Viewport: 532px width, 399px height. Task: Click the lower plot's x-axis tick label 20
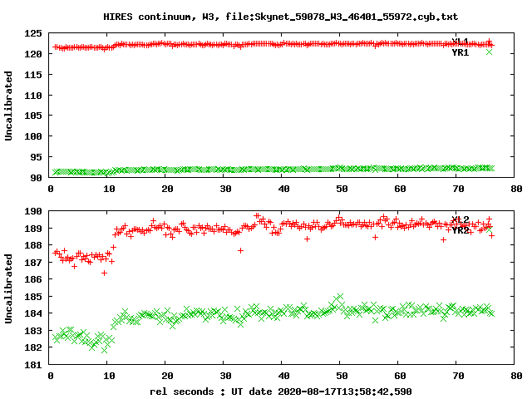point(167,376)
